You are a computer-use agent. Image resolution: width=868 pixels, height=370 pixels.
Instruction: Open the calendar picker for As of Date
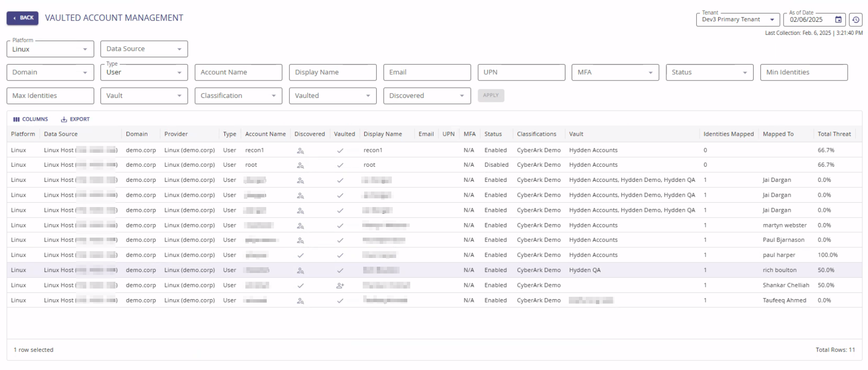point(838,20)
